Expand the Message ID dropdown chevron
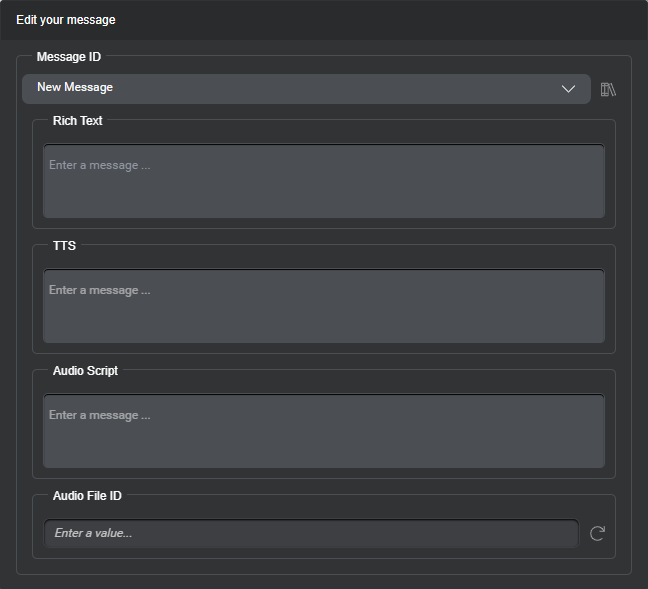Image resolution: width=648 pixels, height=589 pixels. pos(568,89)
